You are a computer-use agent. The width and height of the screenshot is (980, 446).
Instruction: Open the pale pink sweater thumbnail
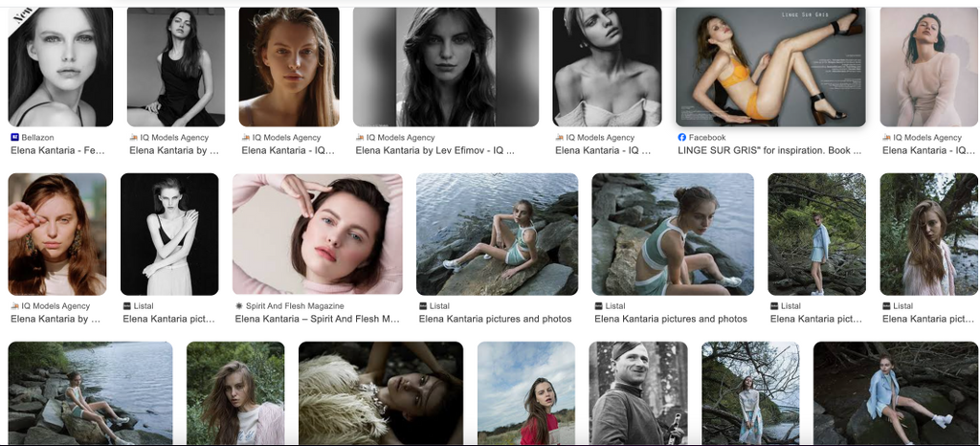[928, 67]
